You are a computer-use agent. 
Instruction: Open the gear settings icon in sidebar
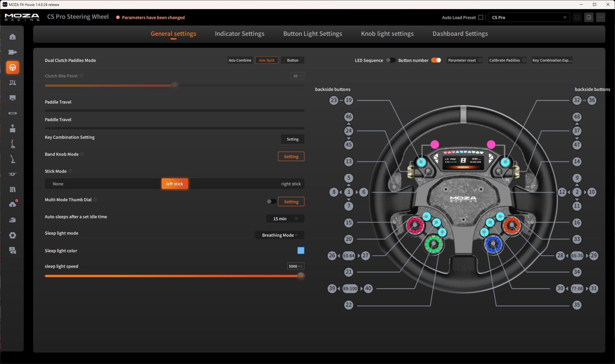[12, 235]
